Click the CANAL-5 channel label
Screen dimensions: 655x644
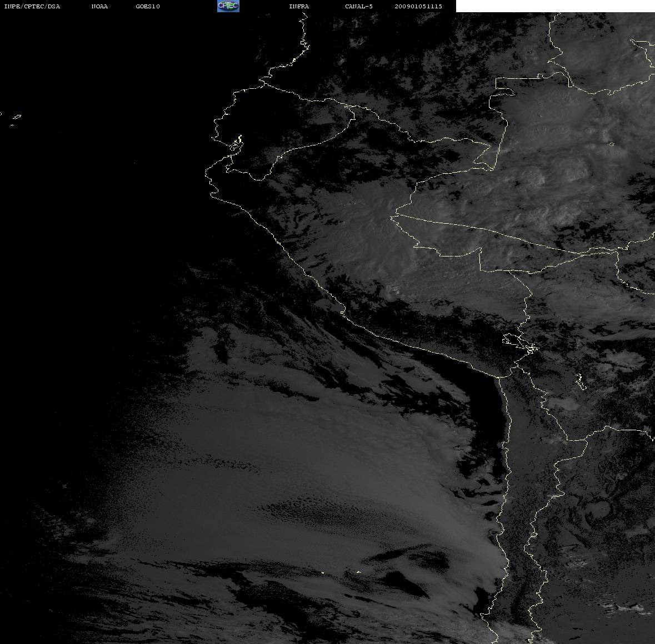(359, 6)
